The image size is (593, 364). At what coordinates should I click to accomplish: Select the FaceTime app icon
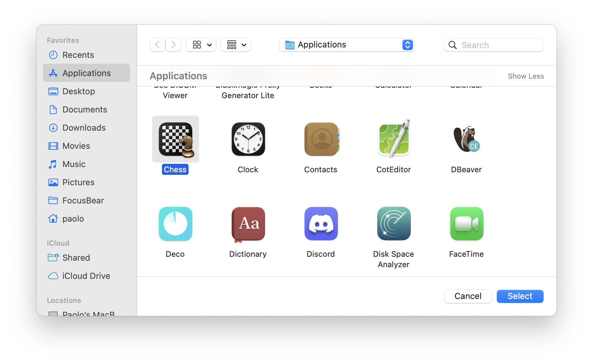click(467, 224)
